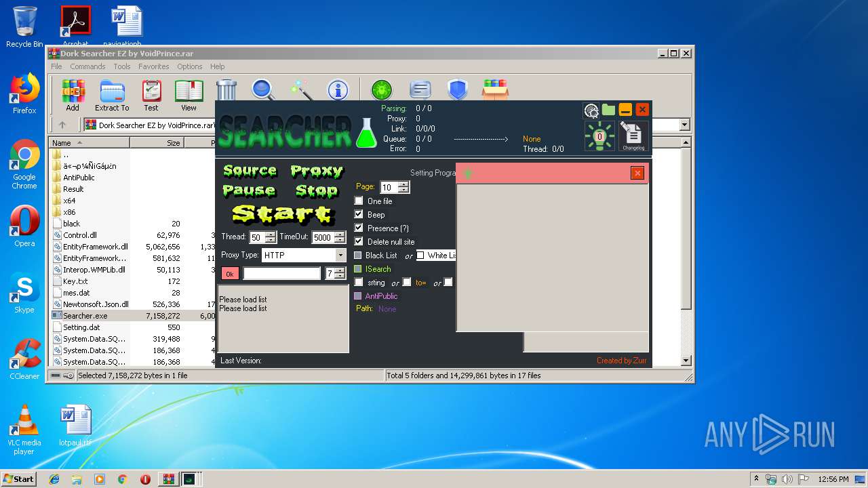Open Searcher settings gear icon

click(x=591, y=110)
